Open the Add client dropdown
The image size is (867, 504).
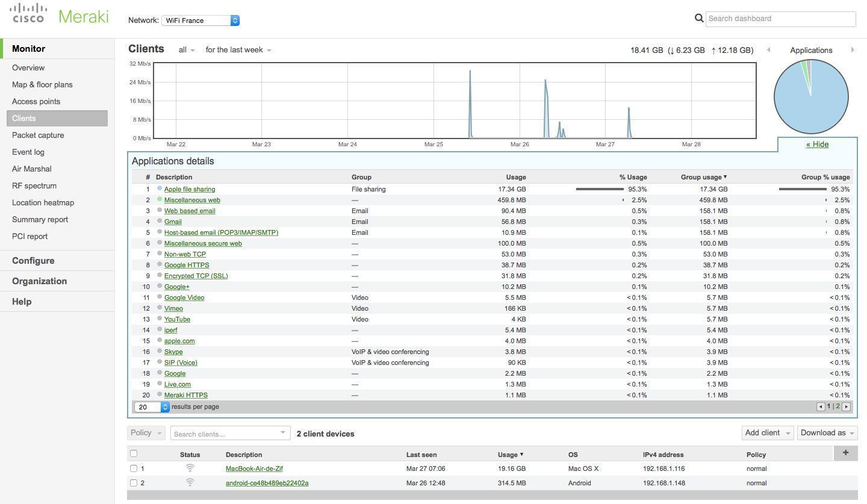click(x=767, y=433)
